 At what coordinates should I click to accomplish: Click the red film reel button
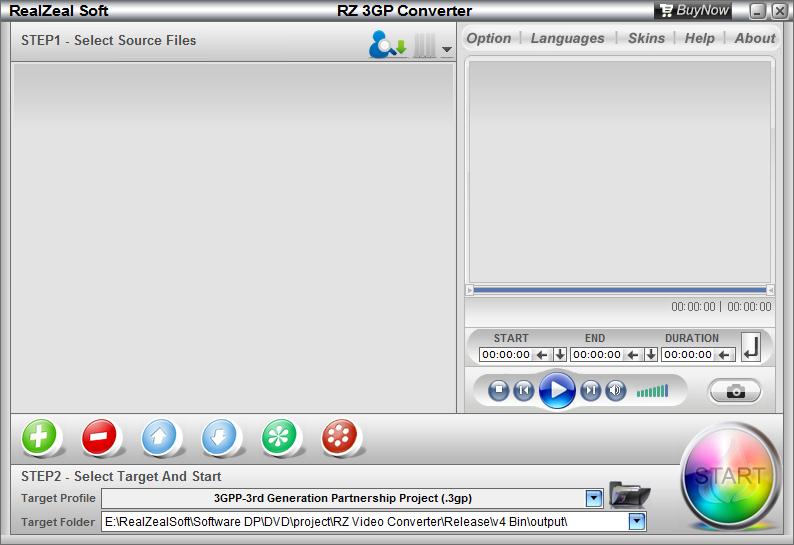pos(340,437)
